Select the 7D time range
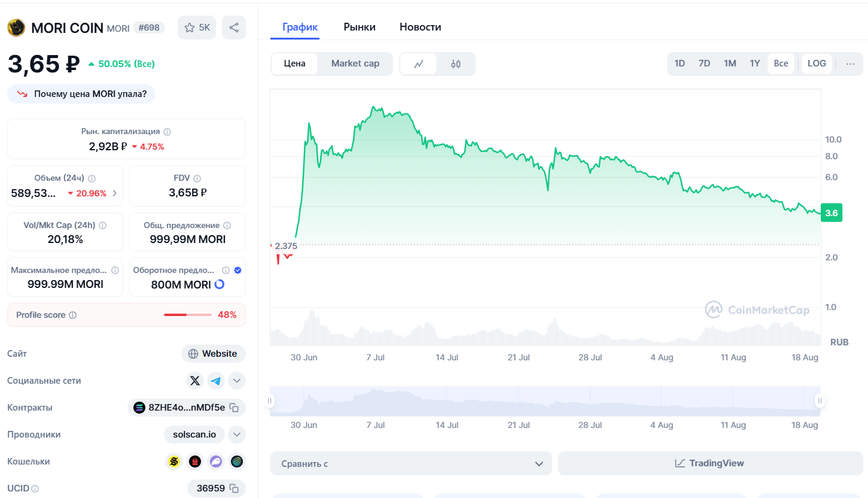Image resolution: width=868 pixels, height=498 pixels. tap(705, 63)
